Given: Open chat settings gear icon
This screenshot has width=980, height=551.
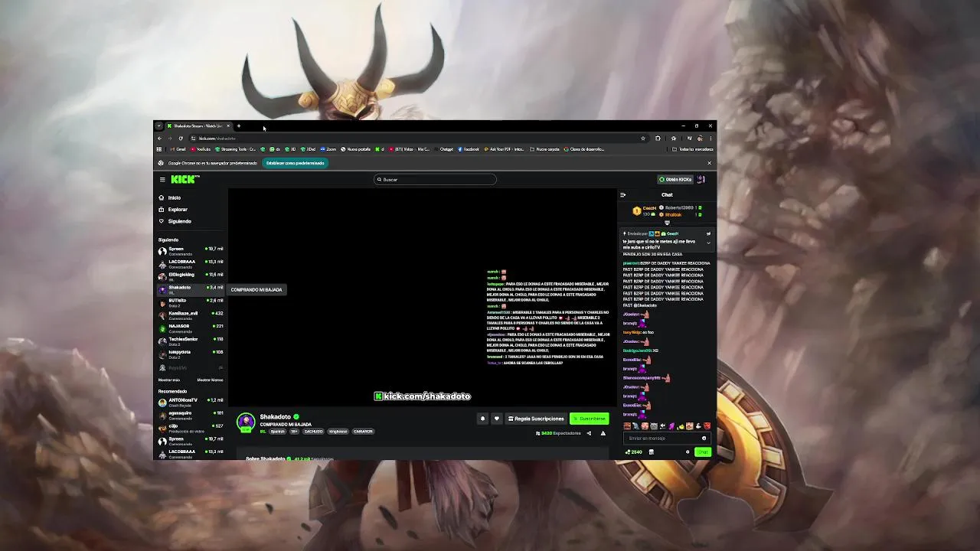Looking at the screenshot, I should pos(688,452).
